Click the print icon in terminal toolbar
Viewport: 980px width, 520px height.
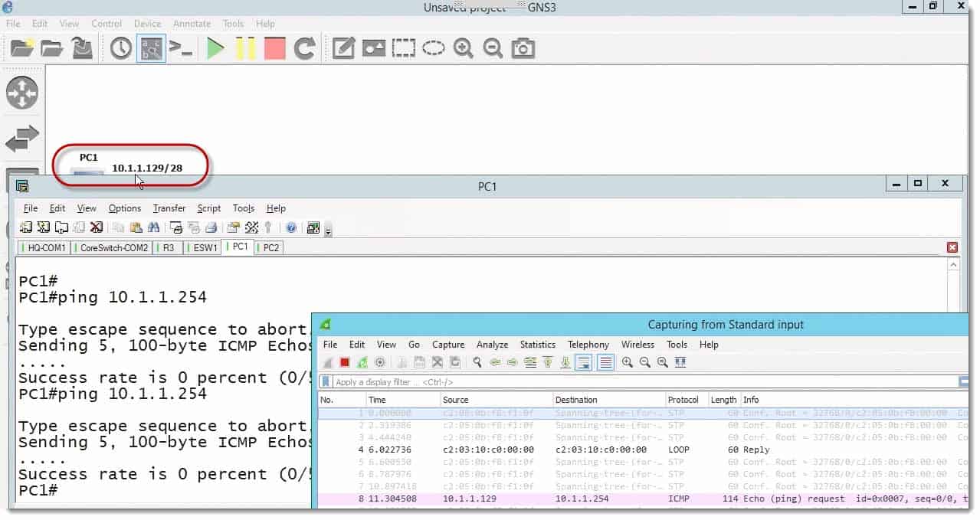[x=211, y=227]
